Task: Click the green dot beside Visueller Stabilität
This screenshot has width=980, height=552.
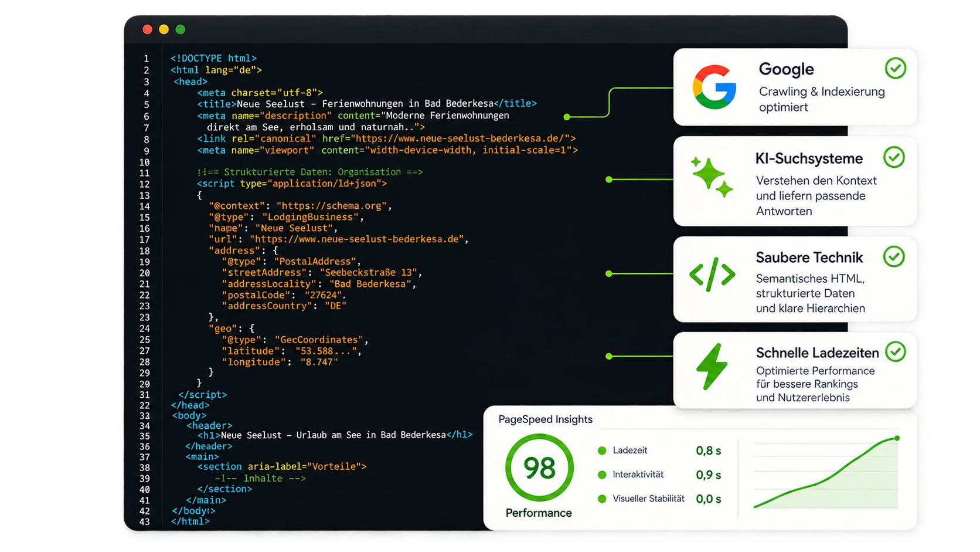Action: tap(601, 499)
